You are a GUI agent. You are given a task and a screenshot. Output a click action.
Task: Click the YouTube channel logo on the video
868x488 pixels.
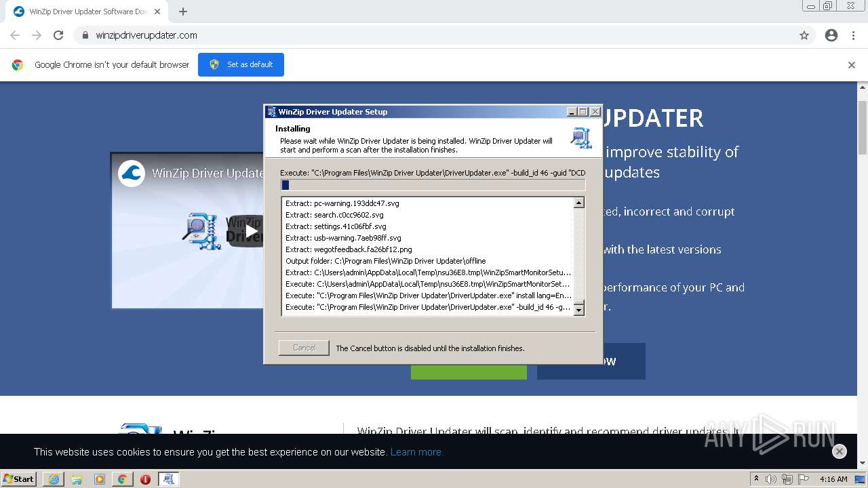tap(132, 173)
